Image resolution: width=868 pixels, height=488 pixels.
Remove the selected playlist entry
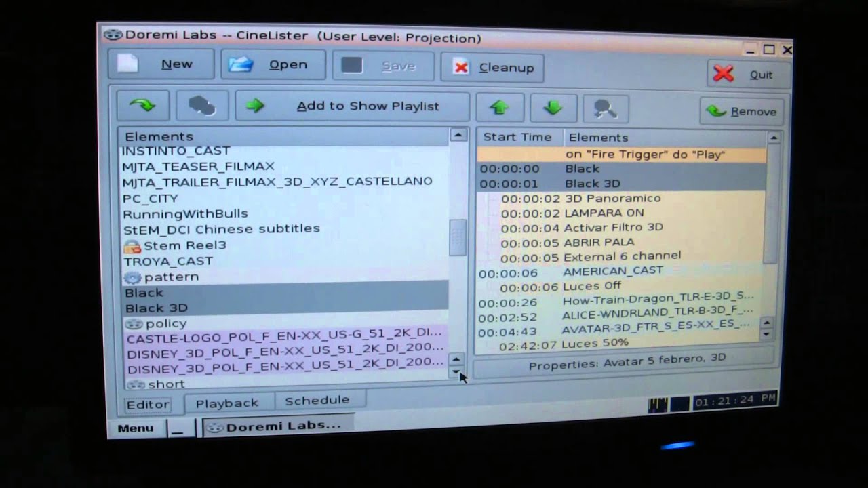click(x=742, y=111)
